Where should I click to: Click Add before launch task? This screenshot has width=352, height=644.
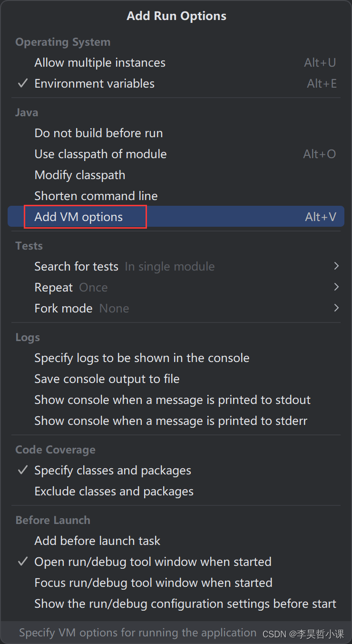tap(176, 541)
